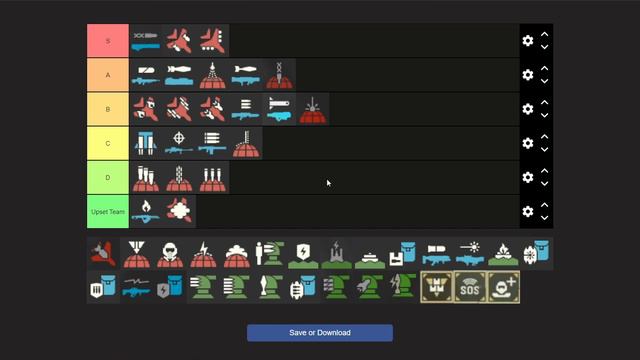The width and height of the screenshot is (640, 360).
Task: Click the Save or Download button
Action: pos(320,333)
